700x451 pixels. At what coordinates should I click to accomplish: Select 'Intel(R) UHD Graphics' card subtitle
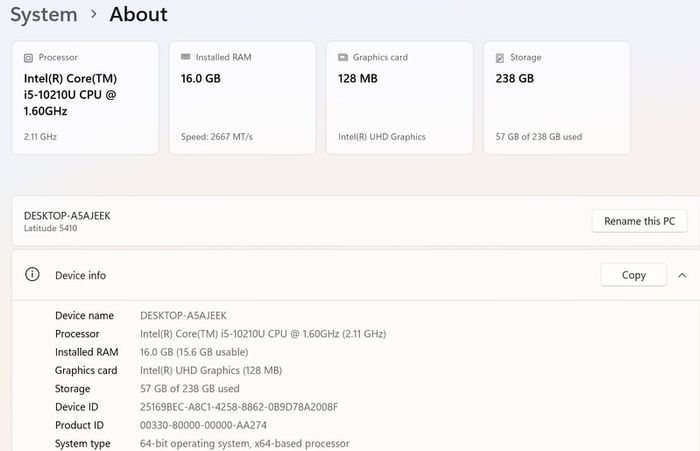pyautogui.click(x=382, y=137)
